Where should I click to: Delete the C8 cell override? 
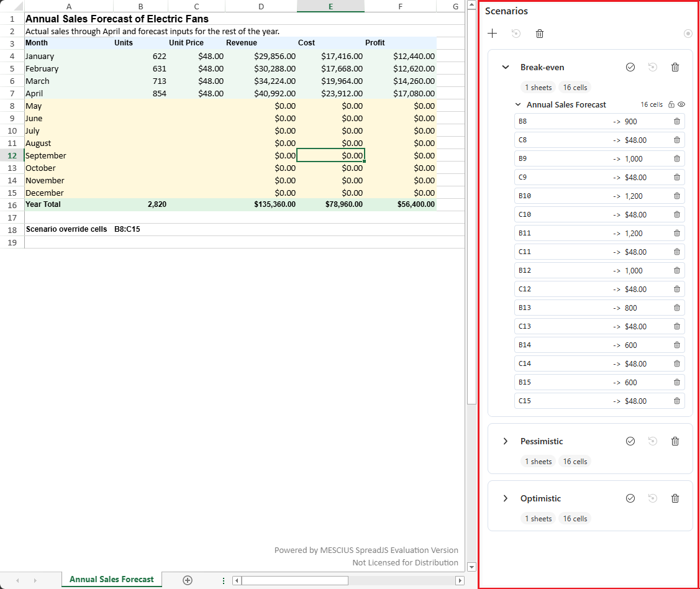tap(677, 140)
